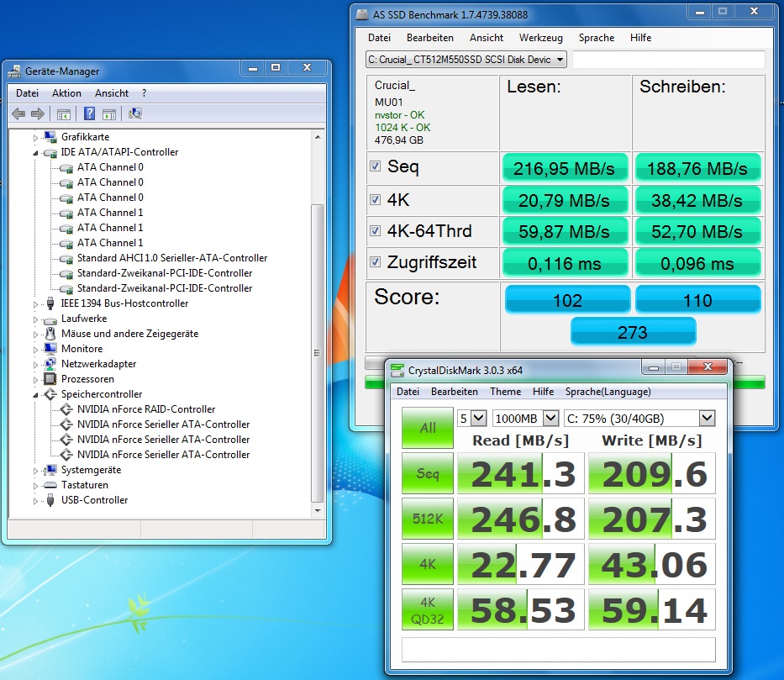The height and width of the screenshot is (680, 784).
Task: Click the Laufwerke drive icon
Action: point(50,319)
